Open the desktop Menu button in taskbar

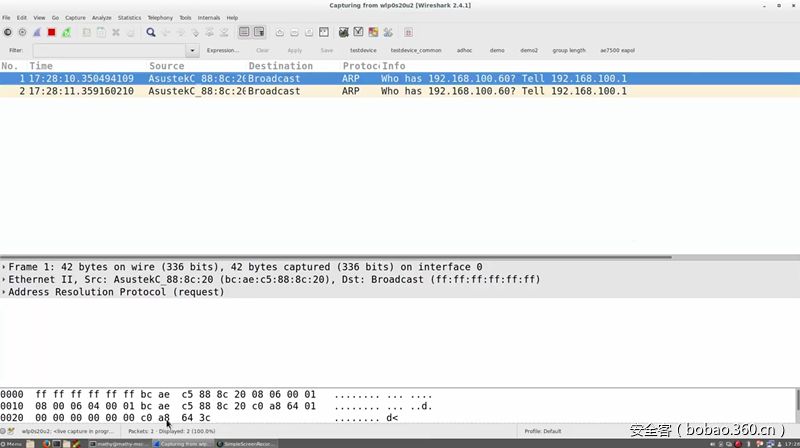click(11, 444)
